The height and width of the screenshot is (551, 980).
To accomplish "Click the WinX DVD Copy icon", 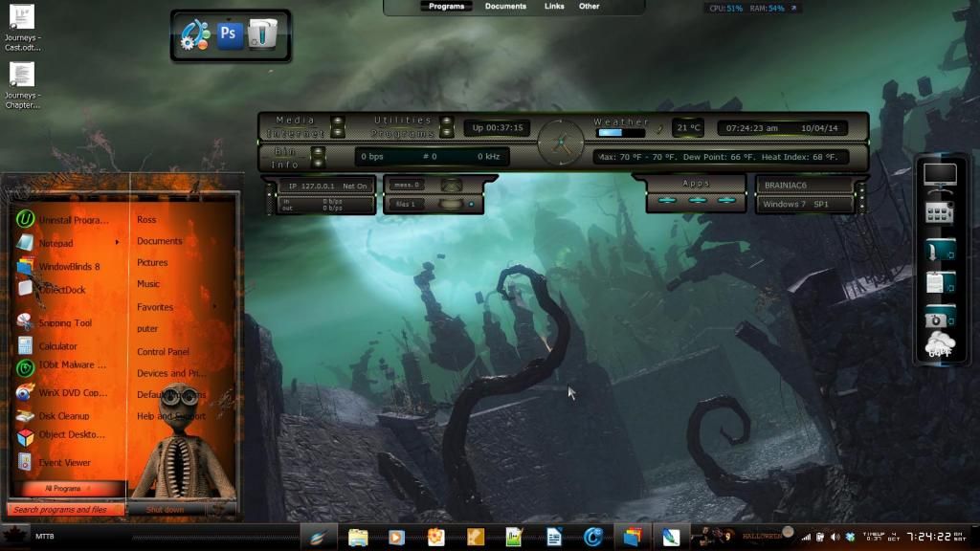I will pos(25,392).
